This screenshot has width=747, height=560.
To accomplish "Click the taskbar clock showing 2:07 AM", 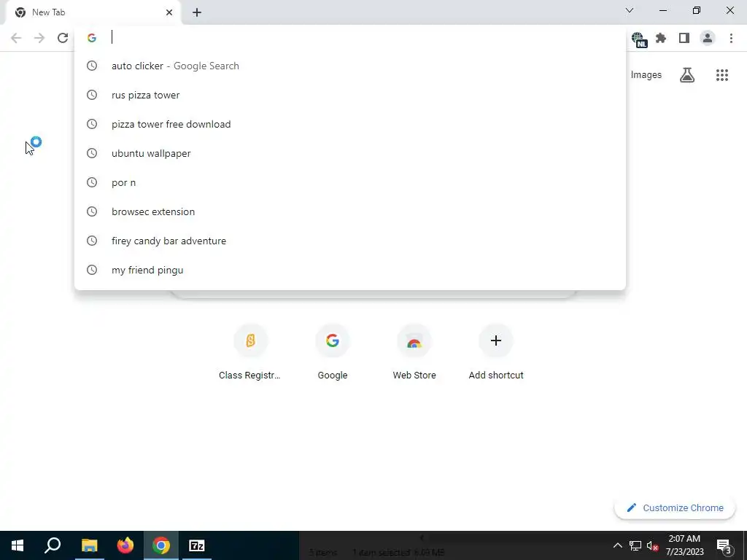I will [x=684, y=545].
